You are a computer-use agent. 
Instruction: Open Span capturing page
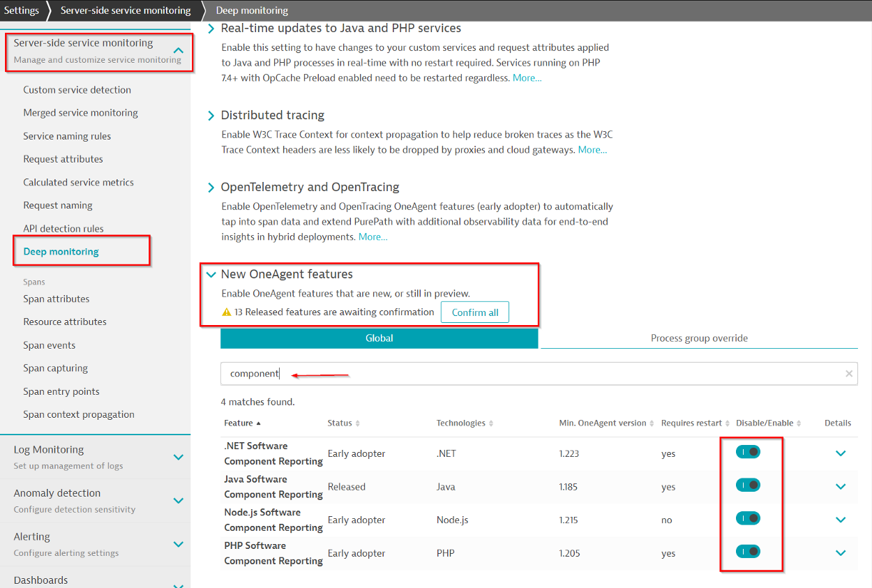coord(55,368)
